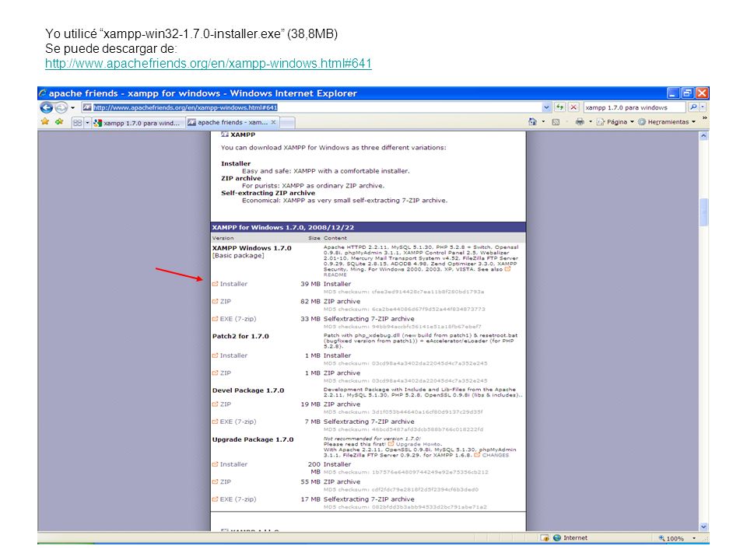Viewport: 747px width, 560px height.
Task: Click the '39 MB' size value
Action: (310, 284)
